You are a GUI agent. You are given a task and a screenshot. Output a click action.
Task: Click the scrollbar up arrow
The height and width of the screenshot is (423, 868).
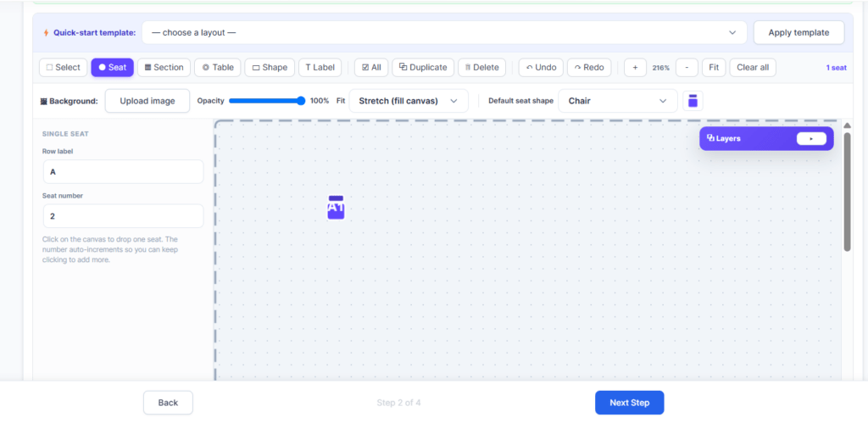tap(847, 125)
